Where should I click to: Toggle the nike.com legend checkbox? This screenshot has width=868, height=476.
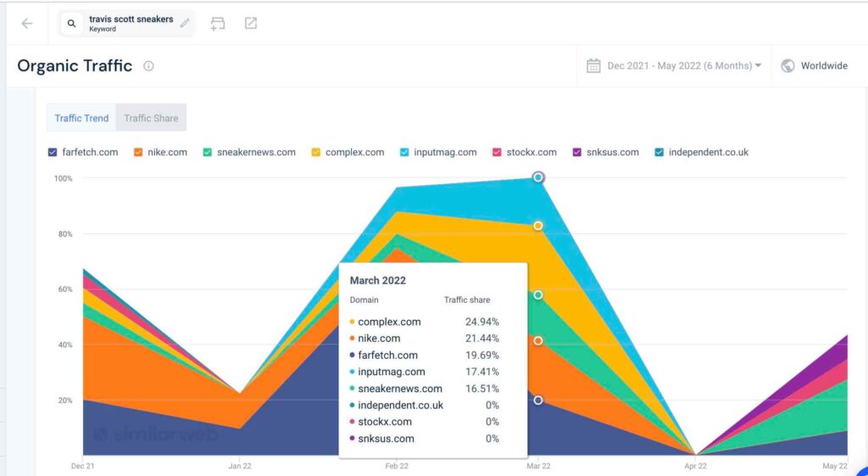click(x=136, y=153)
